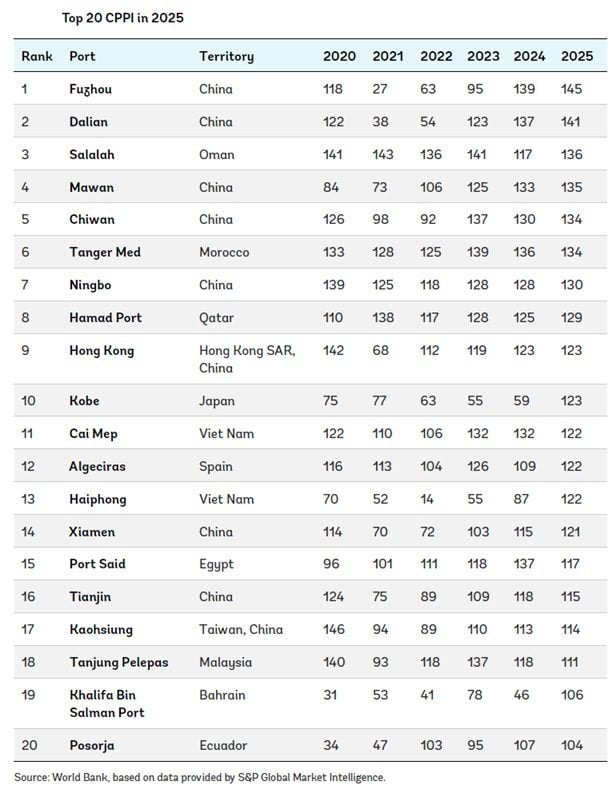Click Khalifa Bin Salman Port entry

[107, 703]
